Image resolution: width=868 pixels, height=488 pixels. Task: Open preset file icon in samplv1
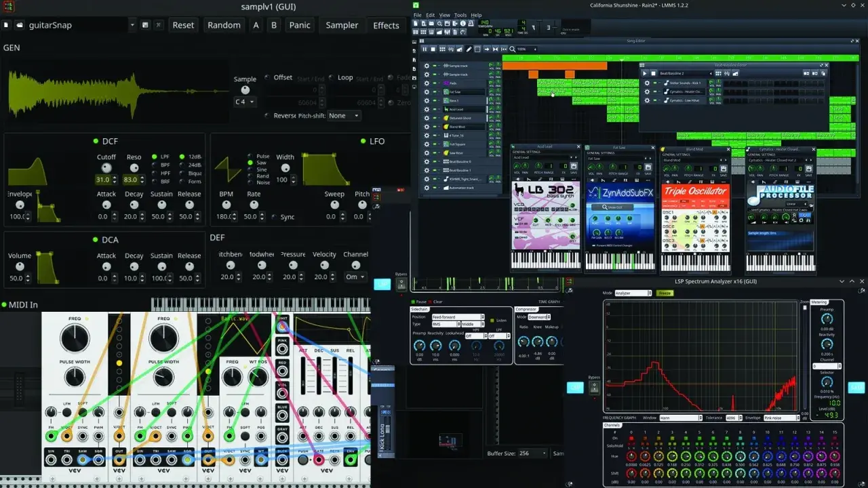coord(20,25)
